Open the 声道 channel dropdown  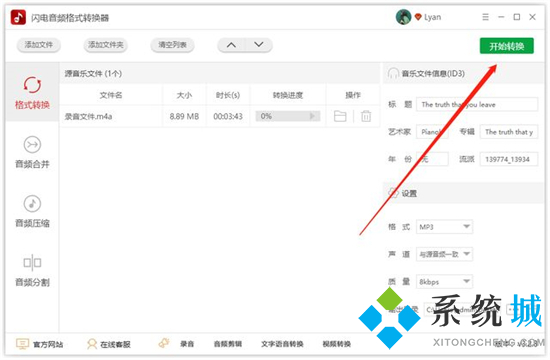pos(444,254)
